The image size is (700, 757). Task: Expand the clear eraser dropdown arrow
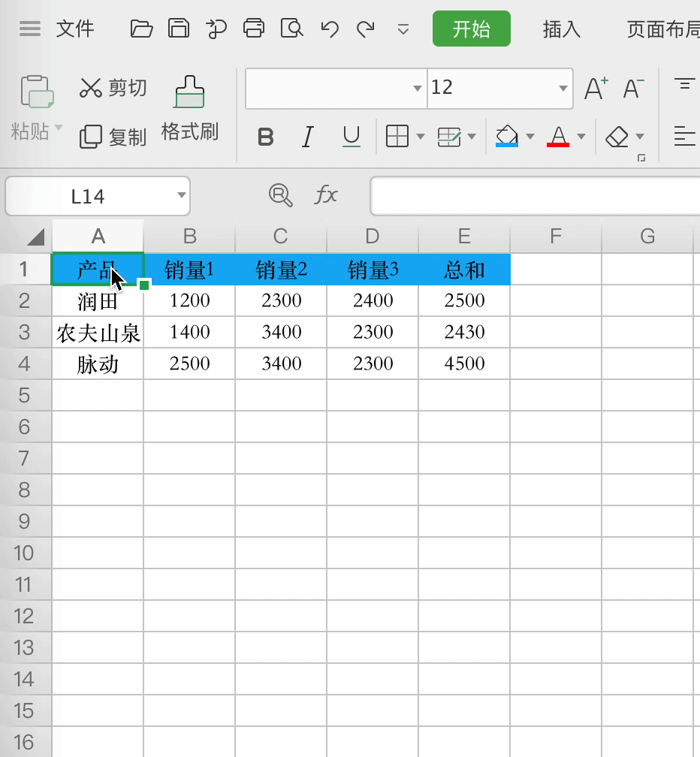[x=640, y=137]
